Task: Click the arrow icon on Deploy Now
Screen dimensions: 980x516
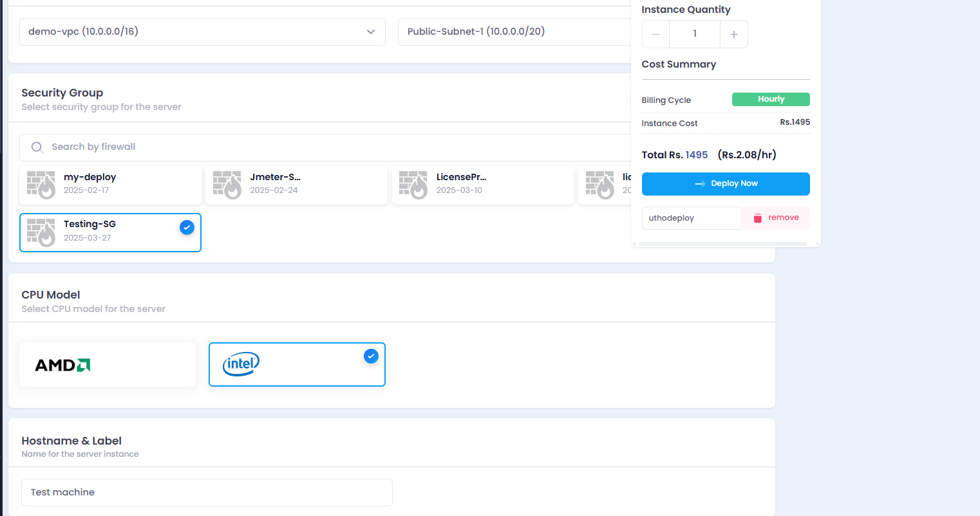Action: [x=701, y=184]
